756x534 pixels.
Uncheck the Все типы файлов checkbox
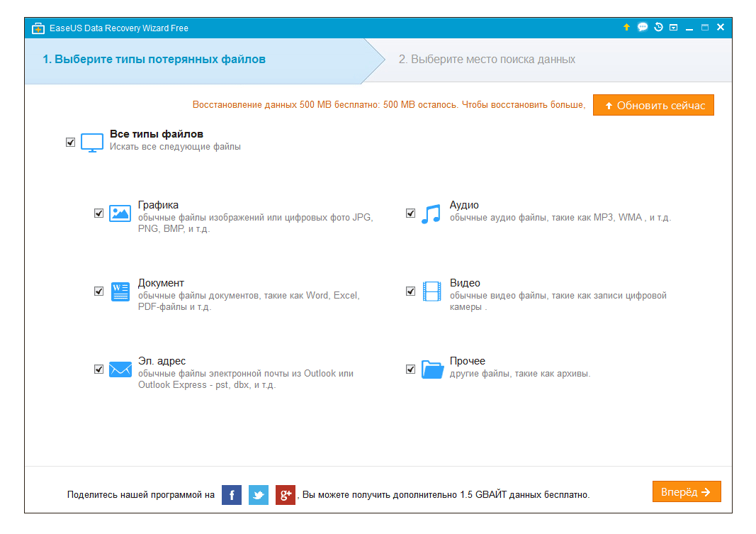(70, 142)
